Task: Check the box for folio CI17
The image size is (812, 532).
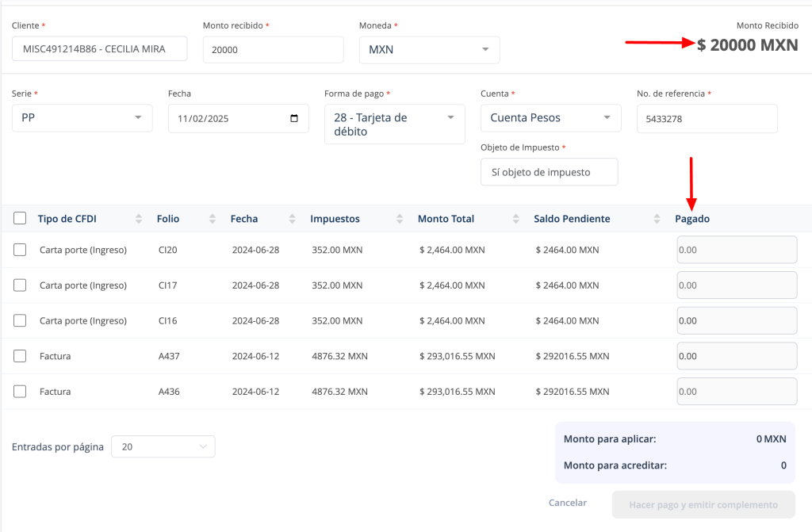Action: click(x=20, y=285)
